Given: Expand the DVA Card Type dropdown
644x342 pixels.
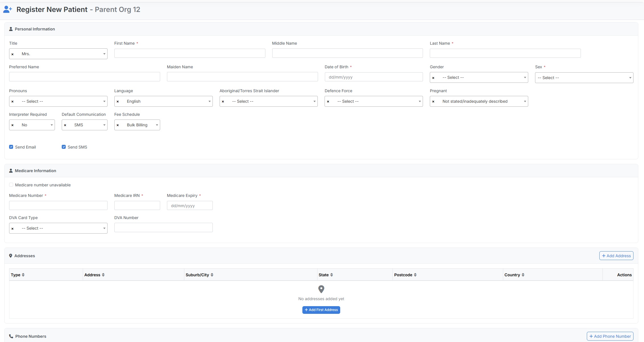Looking at the screenshot, I should click(58, 228).
